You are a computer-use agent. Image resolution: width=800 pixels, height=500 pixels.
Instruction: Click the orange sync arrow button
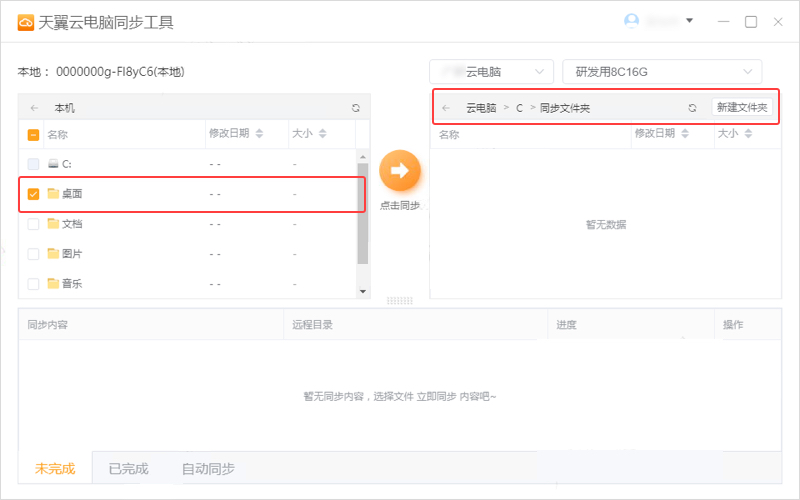tap(400, 170)
